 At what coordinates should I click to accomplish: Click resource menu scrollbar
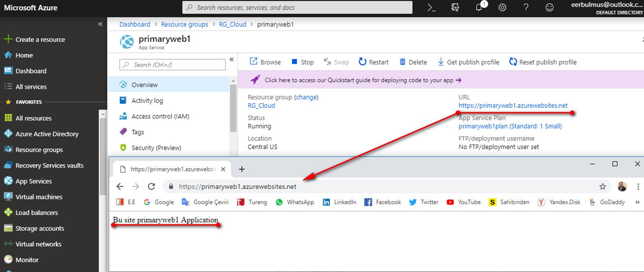[x=233, y=108]
